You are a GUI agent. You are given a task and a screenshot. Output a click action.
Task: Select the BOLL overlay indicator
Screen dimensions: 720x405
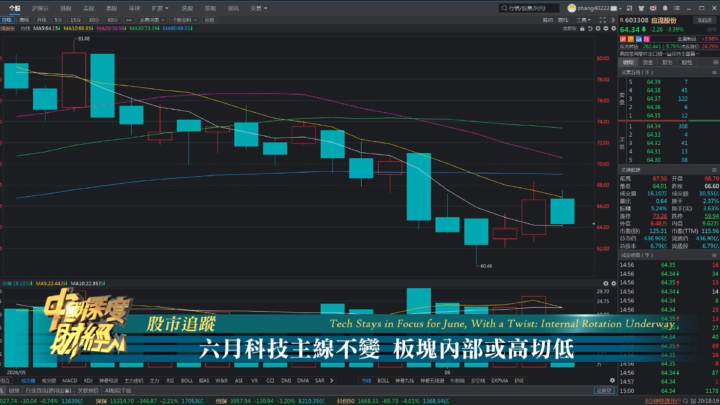tap(383, 381)
